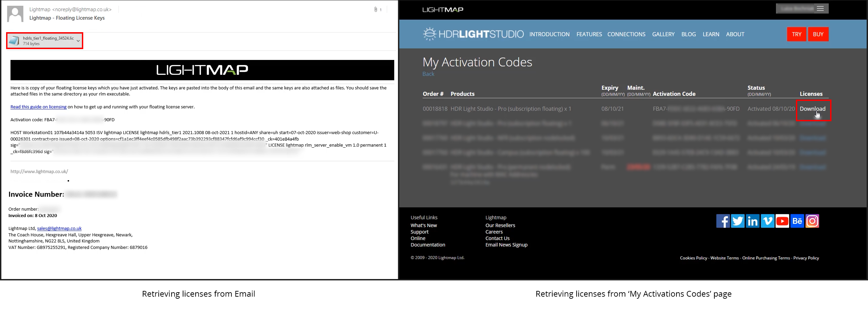Image resolution: width=868 pixels, height=319 pixels.
Task: Open the Email News Signup footer link
Action: 507,244
